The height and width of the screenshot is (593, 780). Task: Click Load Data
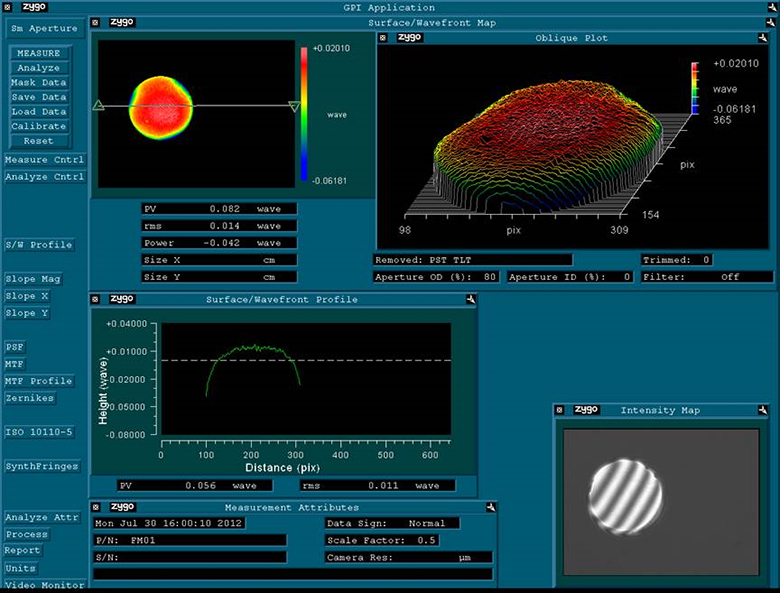[x=39, y=111]
